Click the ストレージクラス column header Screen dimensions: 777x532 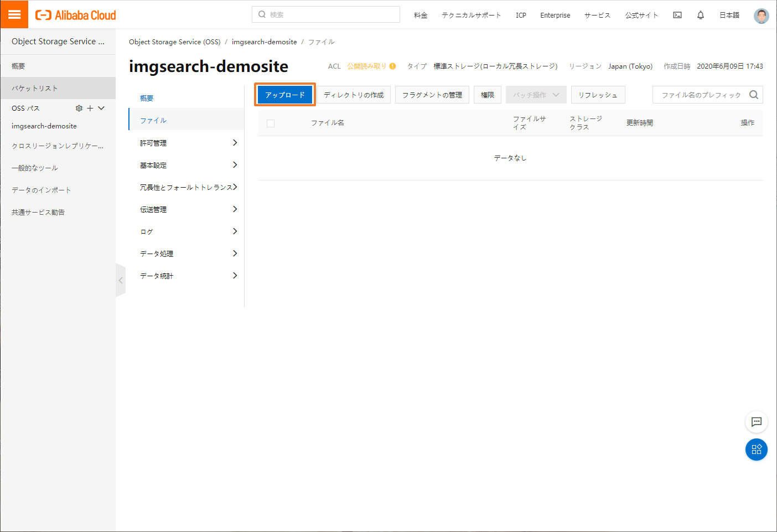click(586, 123)
